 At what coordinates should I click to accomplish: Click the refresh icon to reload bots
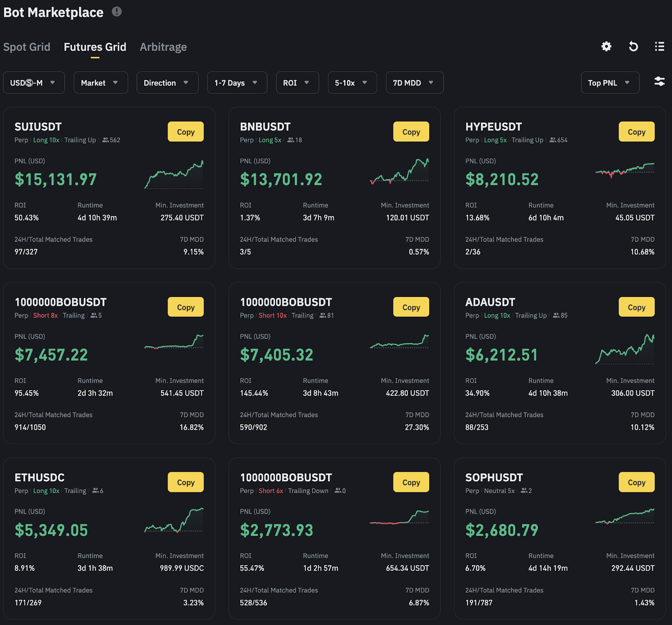click(x=633, y=47)
